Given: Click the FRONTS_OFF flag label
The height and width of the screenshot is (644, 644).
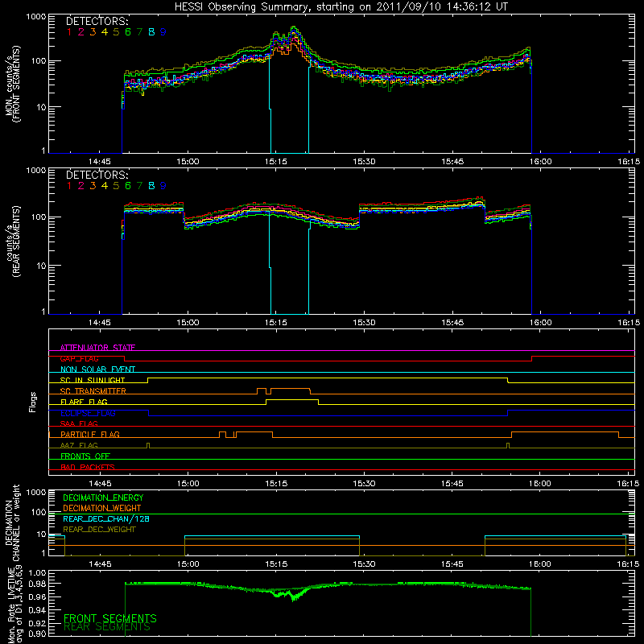Looking at the screenshot, I should 85,456.
